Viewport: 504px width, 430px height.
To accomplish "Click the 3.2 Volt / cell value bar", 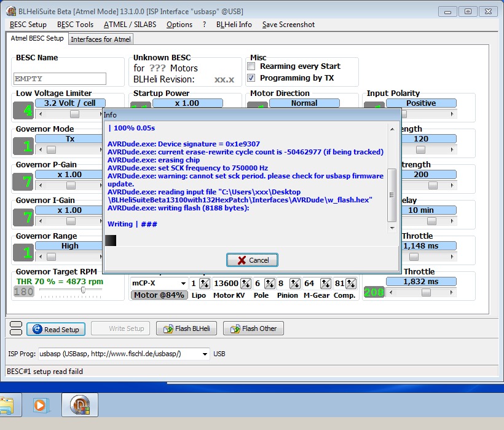I will coord(70,103).
